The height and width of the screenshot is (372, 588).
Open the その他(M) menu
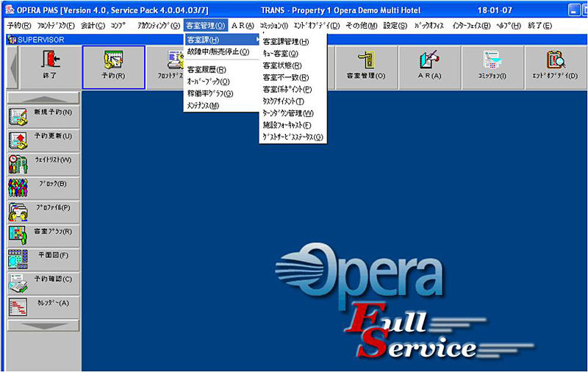click(x=362, y=26)
